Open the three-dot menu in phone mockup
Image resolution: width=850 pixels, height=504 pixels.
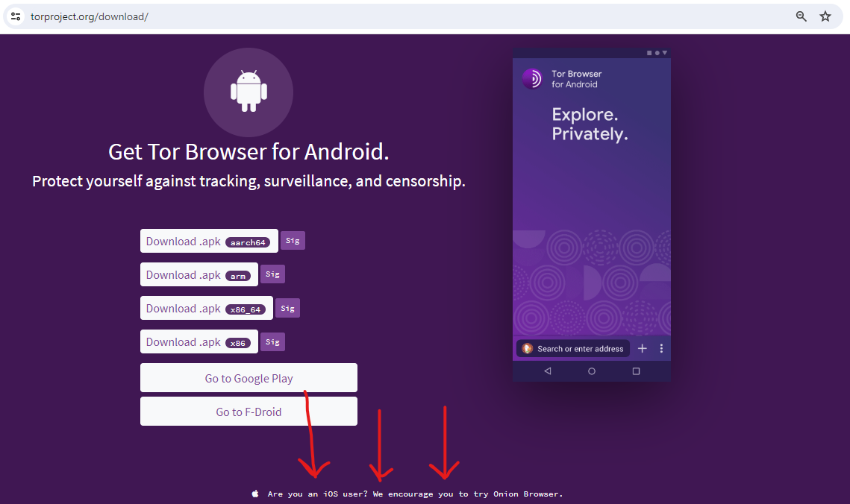pyautogui.click(x=661, y=349)
